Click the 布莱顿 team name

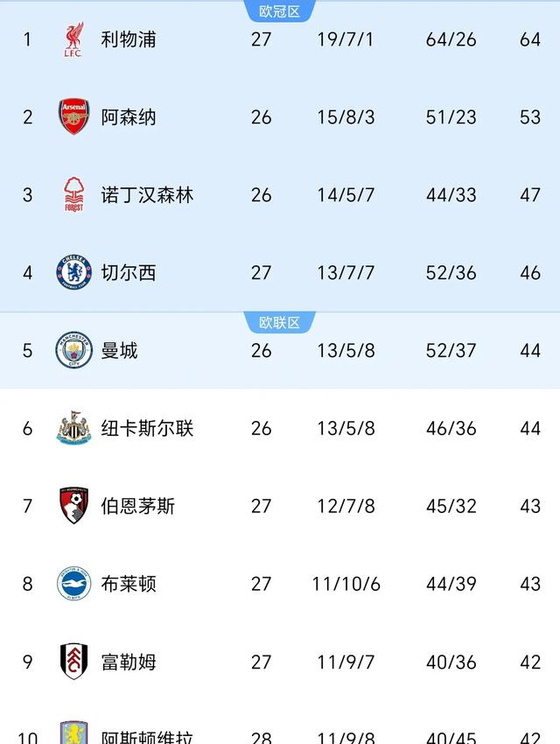pyautogui.click(x=128, y=584)
